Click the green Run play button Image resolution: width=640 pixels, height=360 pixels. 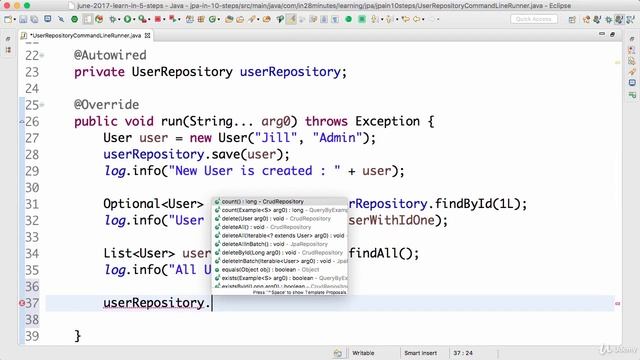(x=127, y=19)
